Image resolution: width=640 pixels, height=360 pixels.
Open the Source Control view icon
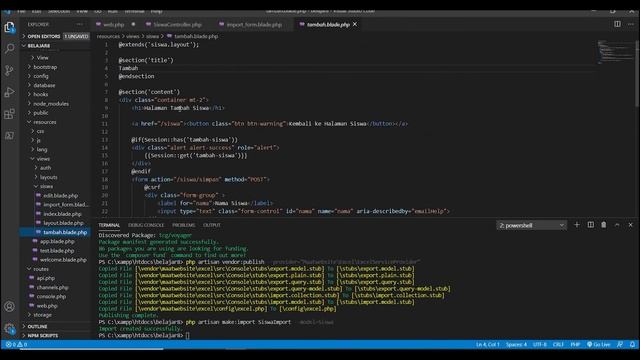(x=9, y=70)
